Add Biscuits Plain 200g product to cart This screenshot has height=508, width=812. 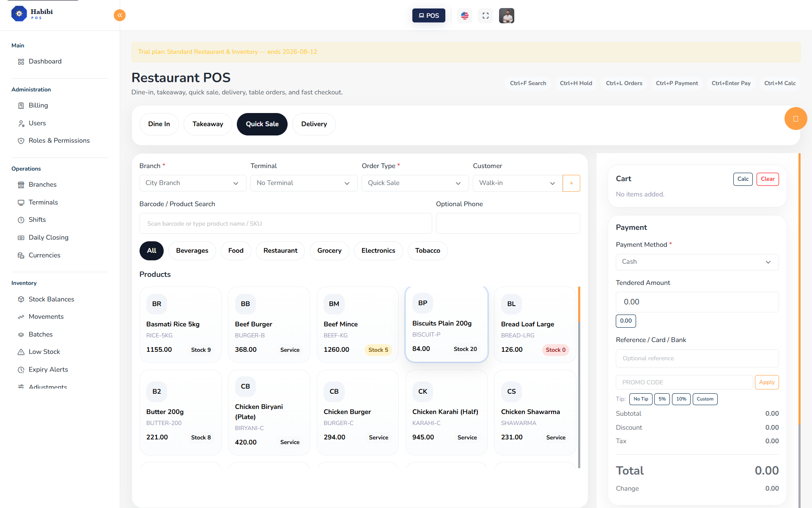tap(447, 324)
